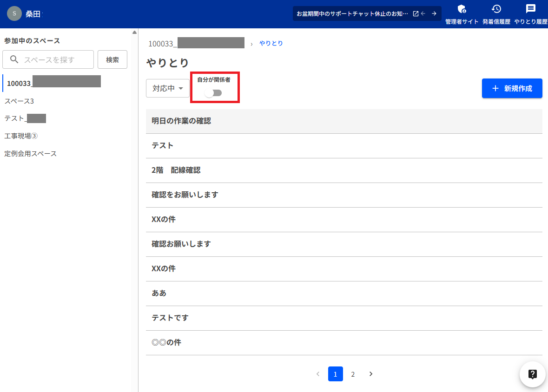Click the 桑田 user avatar
This screenshot has width=548, height=392.
coord(14,13)
